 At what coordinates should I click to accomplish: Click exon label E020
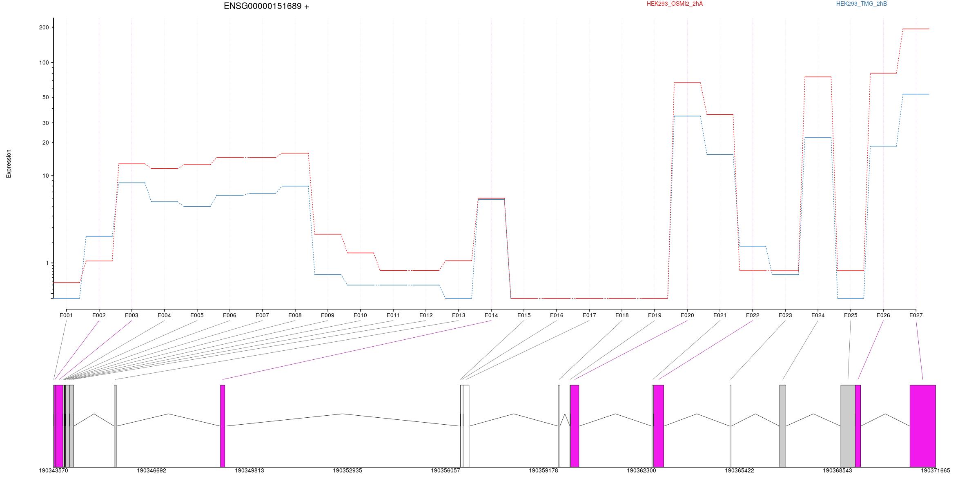(x=687, y=315)
